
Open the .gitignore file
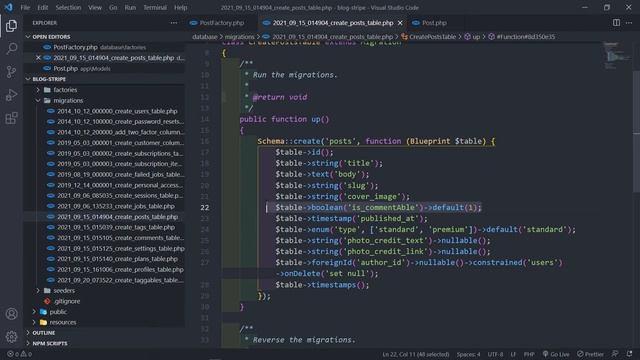[67, 301]
